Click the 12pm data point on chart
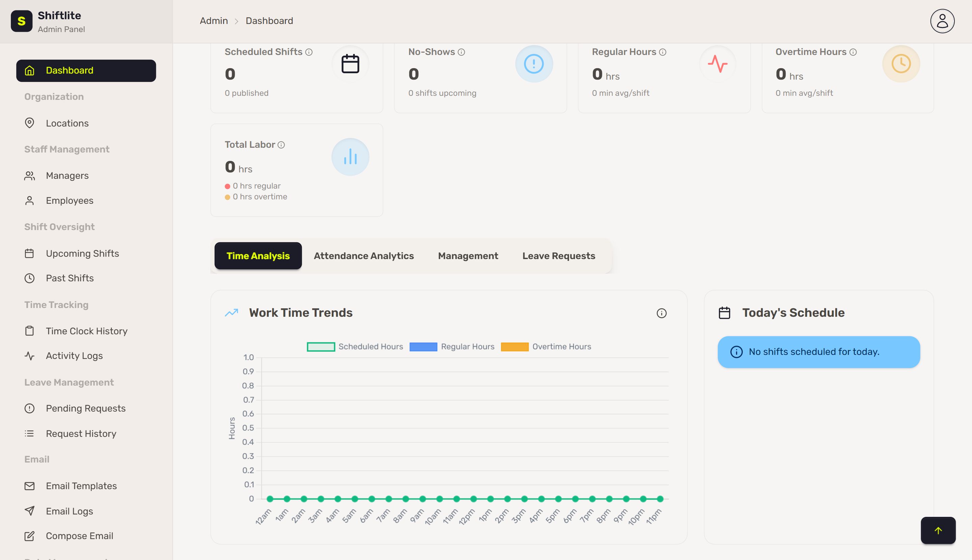This screenshot has width=972, height=560. click(473, 499)
